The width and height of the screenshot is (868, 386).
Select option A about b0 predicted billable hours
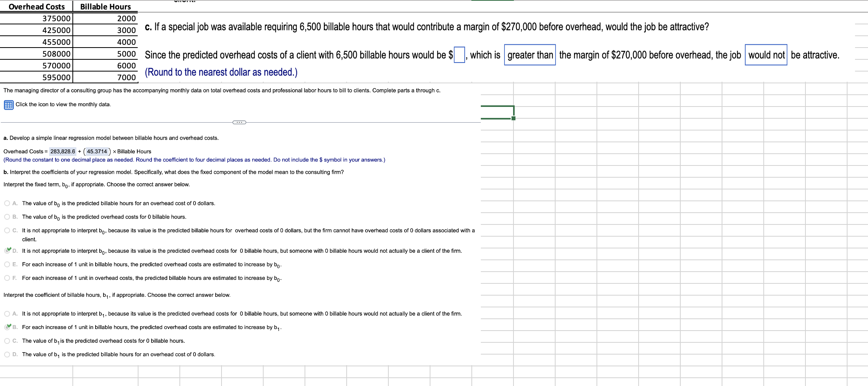pos(7,203)
